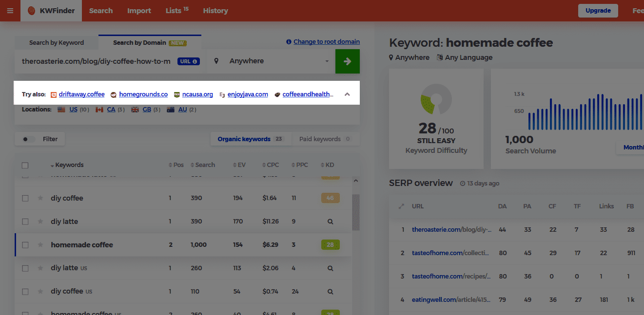
Task: Star the homemade coffee keyword
Action: click(x=40, y=245)
